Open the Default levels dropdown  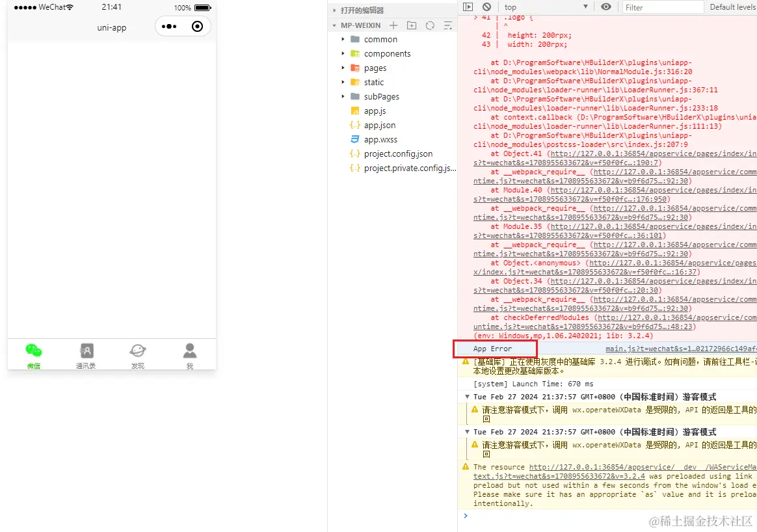(x=732, y=7)
